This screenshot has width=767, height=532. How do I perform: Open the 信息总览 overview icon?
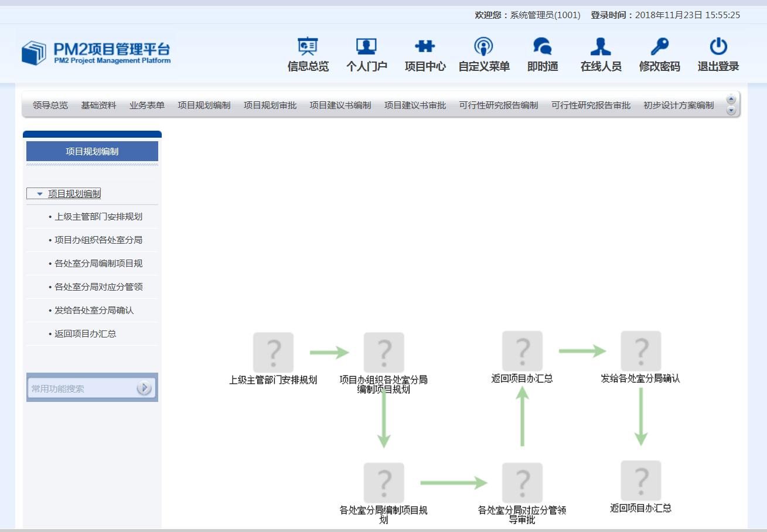click(308, 47)
